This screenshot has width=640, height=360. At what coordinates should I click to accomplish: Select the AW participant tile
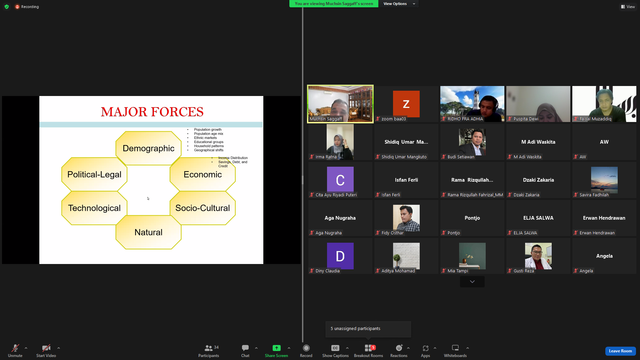tap(604, 142)
